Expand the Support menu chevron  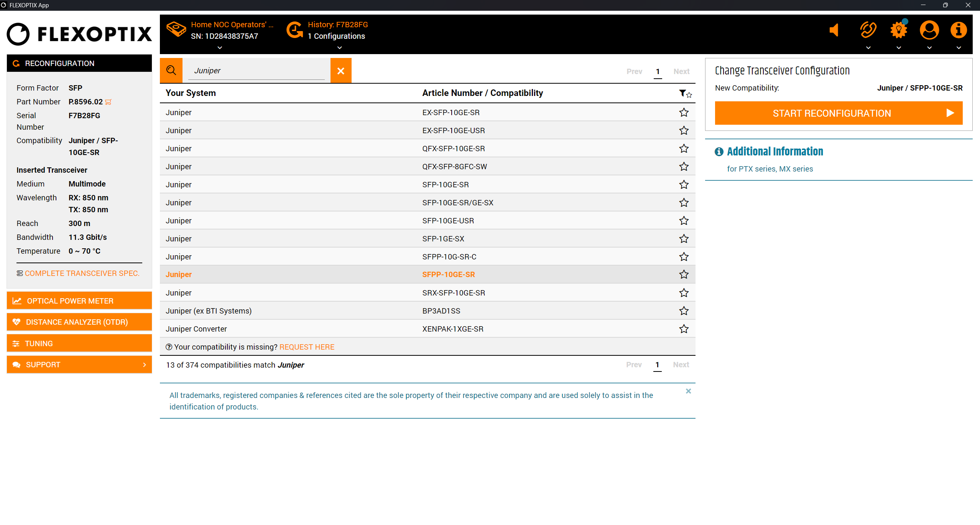(145, 365)
